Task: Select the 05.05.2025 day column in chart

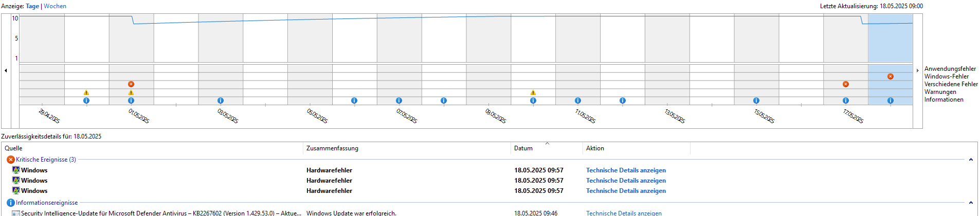Action: (x=310, y=60)
